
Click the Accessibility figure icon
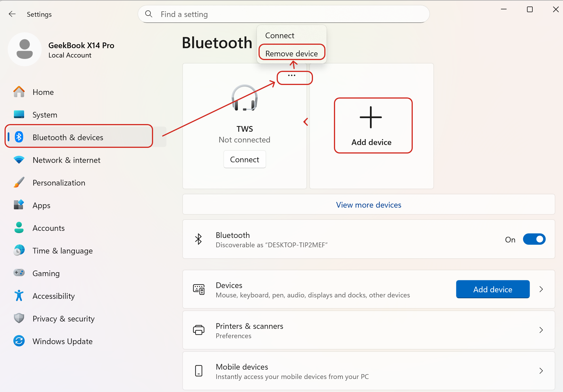(x=19, y=296)
